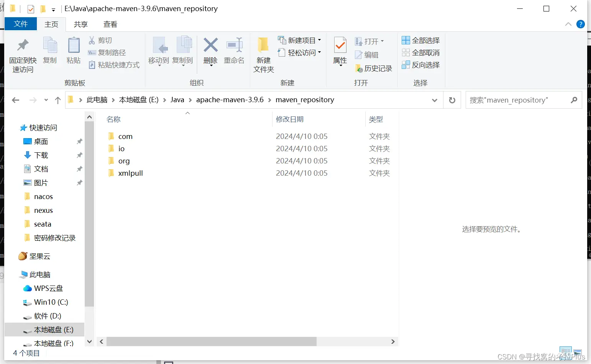Sort by Date modified (修改日期) header

tap(290, 119)
